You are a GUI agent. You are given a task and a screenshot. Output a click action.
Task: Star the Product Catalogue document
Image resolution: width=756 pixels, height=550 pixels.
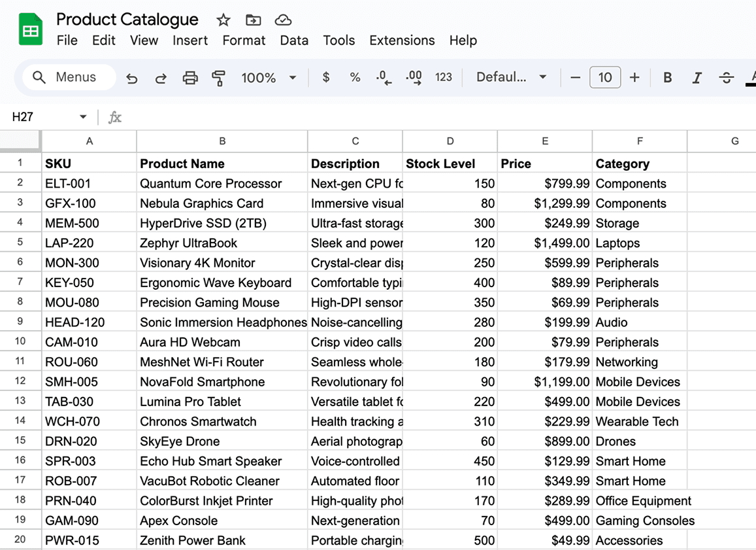click(223, 20)
